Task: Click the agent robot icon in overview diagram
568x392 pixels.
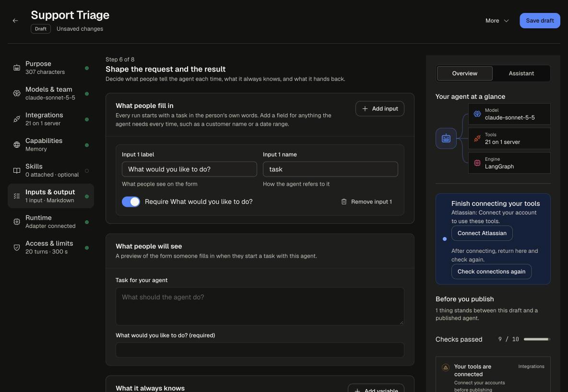Action: [x=446, y=138]
